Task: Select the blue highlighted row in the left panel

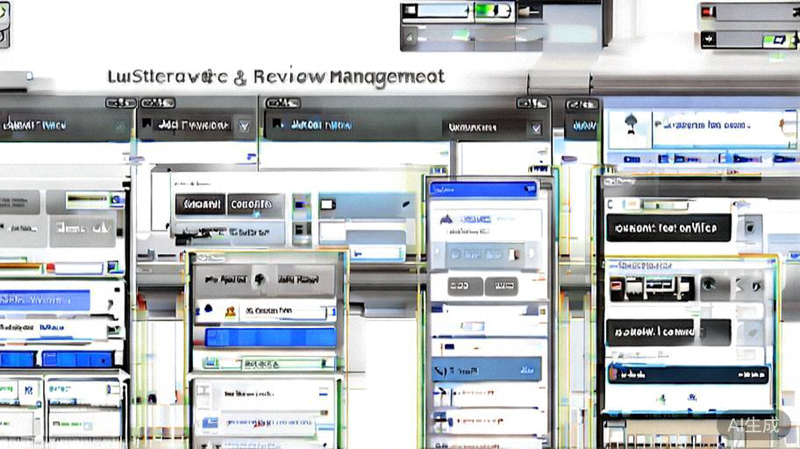Action: (48, 300)
